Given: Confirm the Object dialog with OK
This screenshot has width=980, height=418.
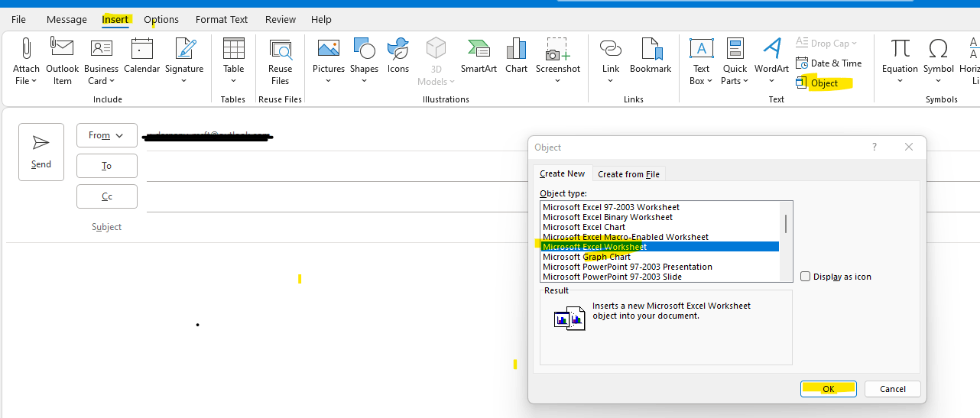Looking at the screenshot, I should click(x=829, y=389).
